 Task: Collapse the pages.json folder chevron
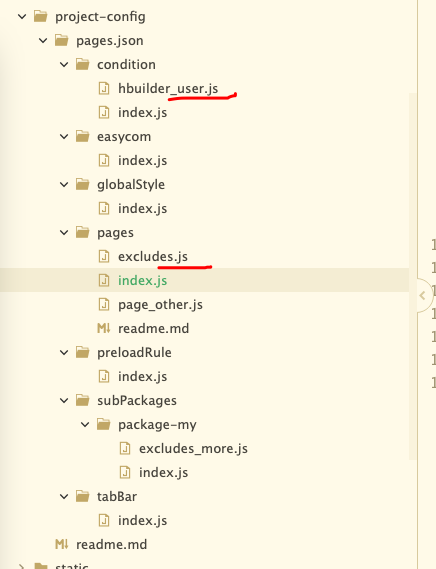coord(43,41)
